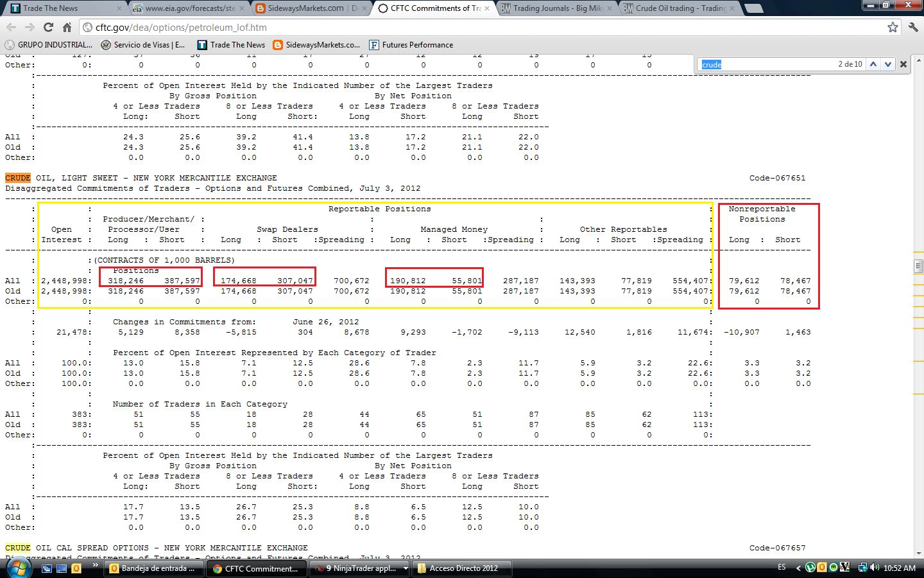The width and height of the screenshot is (924, 578).
Task: Open the Chrome wrench settings menu
Action: 913,28
